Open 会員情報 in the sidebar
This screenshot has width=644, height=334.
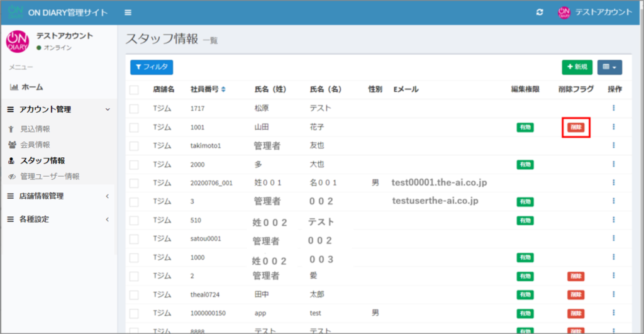(35, 145)
